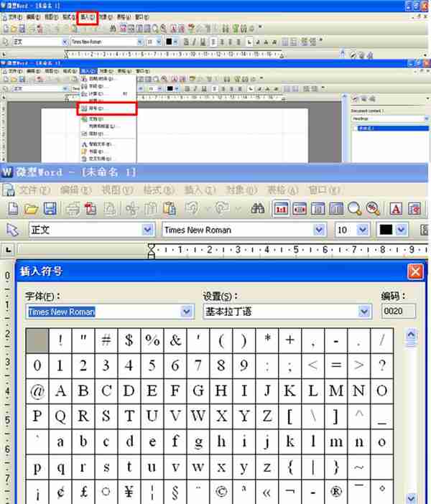
Task: Select 1:1 actual size view icon
Action: coord(281,209)
